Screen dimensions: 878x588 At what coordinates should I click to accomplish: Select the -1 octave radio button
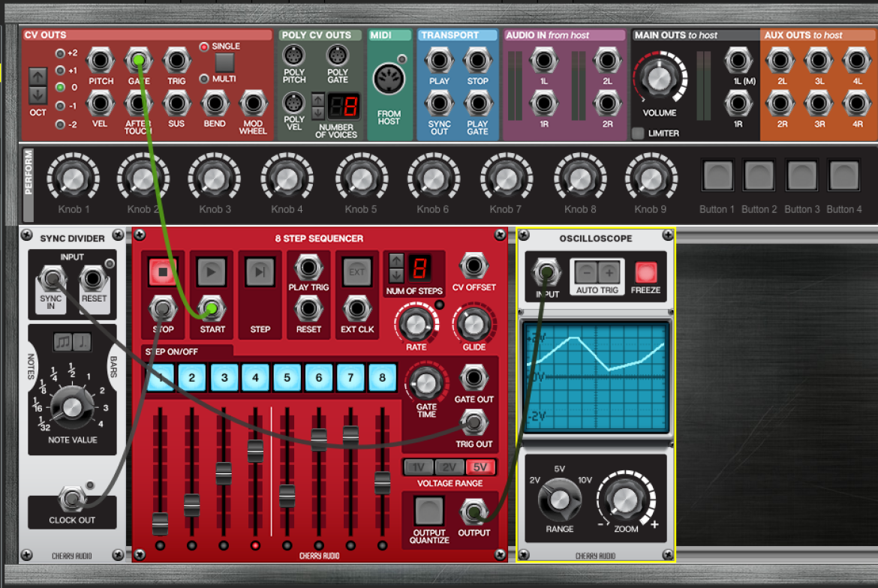pyautogui.click(x=61, y=106)
